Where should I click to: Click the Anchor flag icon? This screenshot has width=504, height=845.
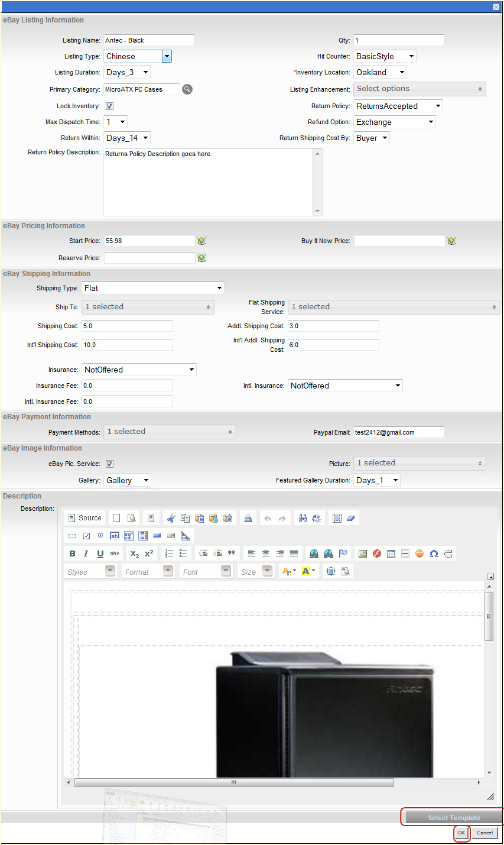(343, 553)
